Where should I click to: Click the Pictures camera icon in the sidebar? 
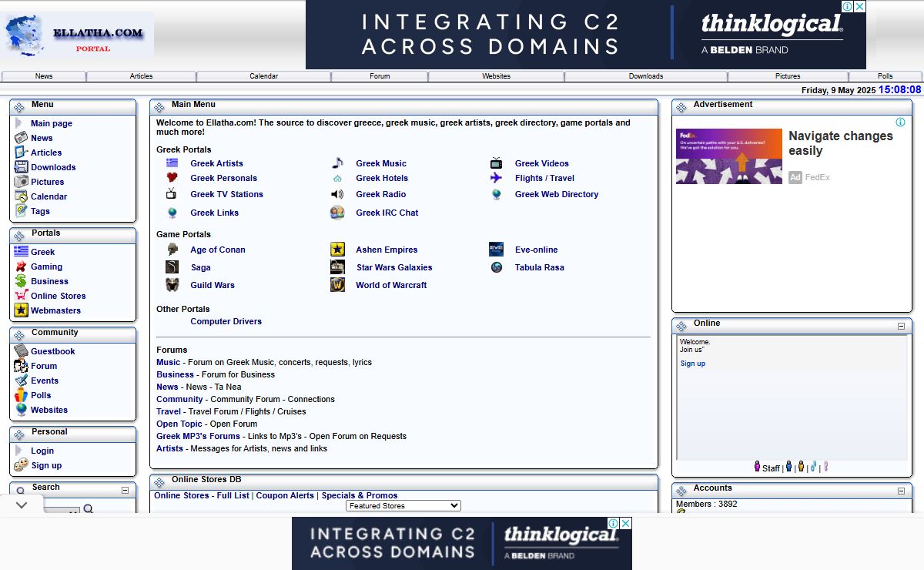pyautogui.click(x=21, y=182)
